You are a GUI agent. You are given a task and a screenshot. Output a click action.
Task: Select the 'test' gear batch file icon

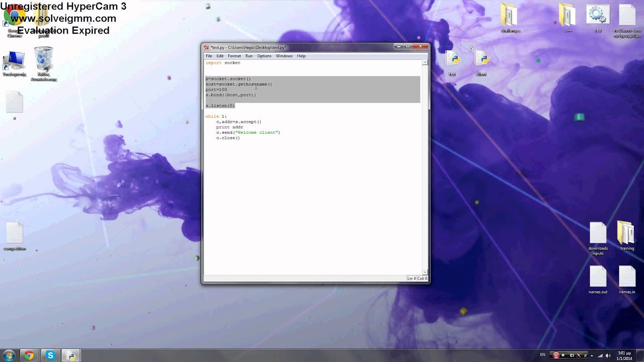click(x=598, y=19)
